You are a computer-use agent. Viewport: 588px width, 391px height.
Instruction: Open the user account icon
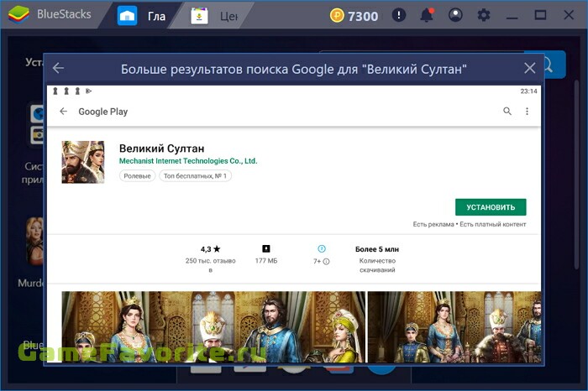[455, 15]
